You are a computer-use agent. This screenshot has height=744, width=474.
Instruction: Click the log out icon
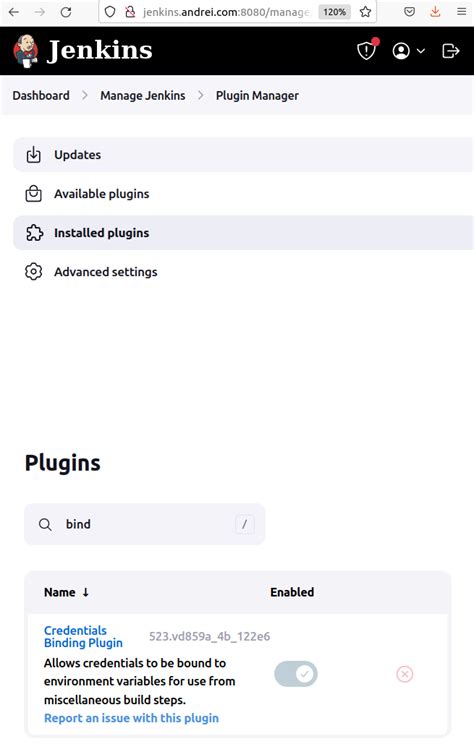point(450,51)
